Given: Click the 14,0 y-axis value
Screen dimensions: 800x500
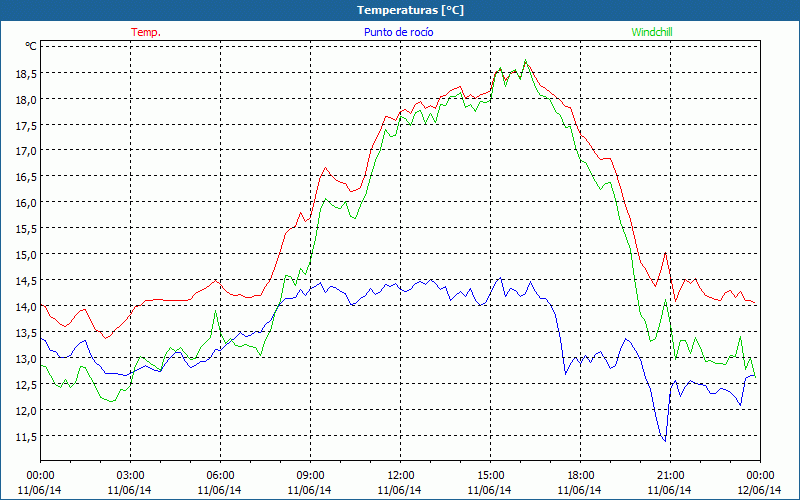Looking at the screenshot, I should pos(26,307).
